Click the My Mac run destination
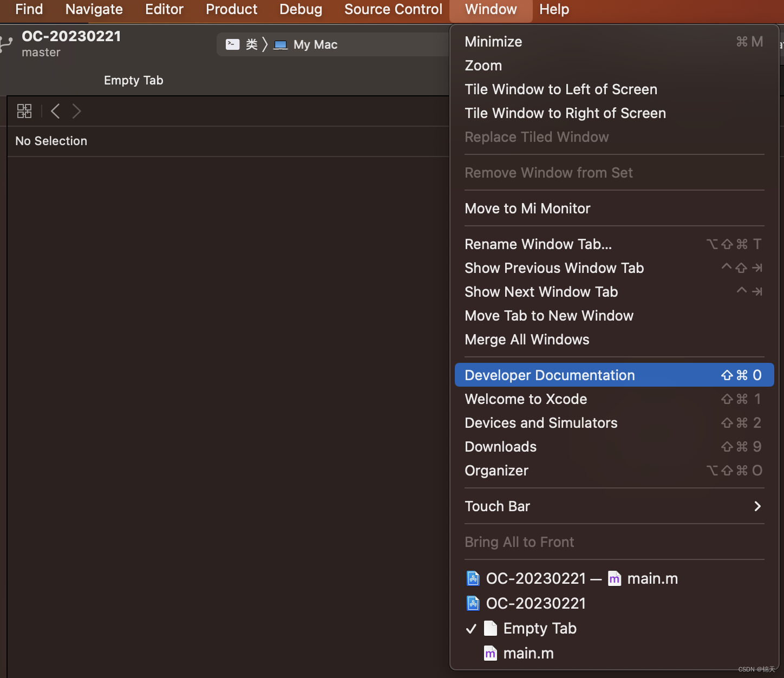 315,45
